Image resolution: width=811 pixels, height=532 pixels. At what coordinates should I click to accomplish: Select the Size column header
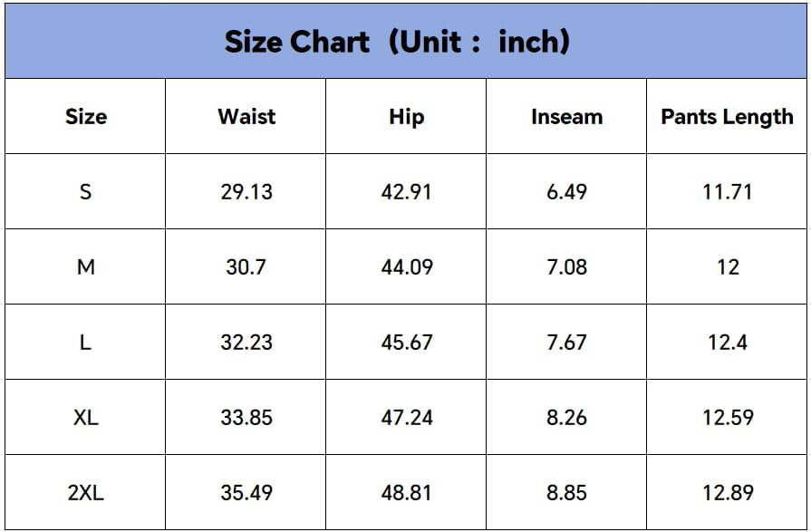[x=86, y=116]
